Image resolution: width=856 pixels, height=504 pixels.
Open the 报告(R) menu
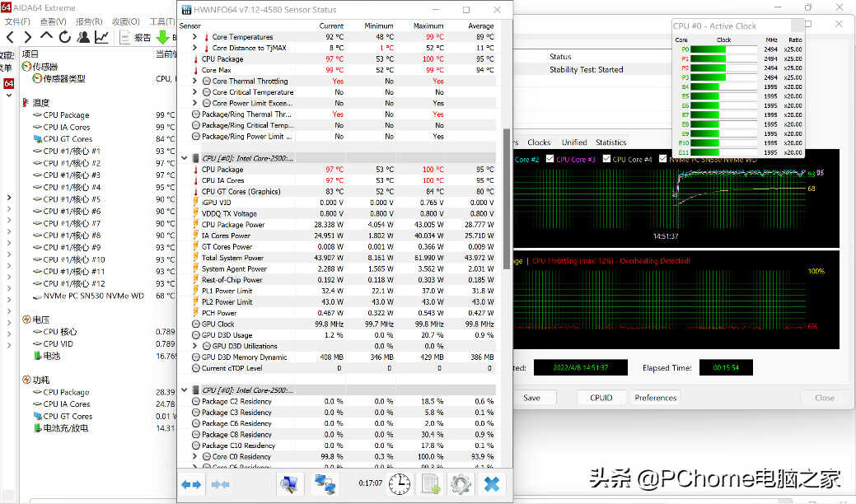pyautogui.click(x=89, y=21)
